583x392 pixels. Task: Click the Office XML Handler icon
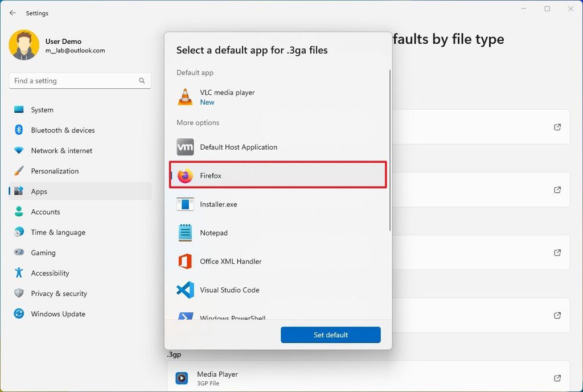[x=184, y=261]
